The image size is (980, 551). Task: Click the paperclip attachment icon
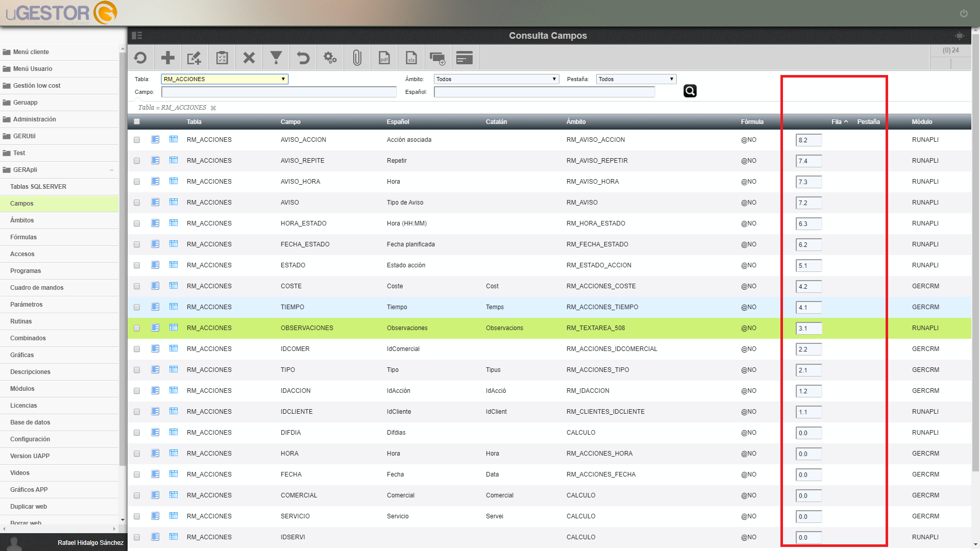coord(357,58)
